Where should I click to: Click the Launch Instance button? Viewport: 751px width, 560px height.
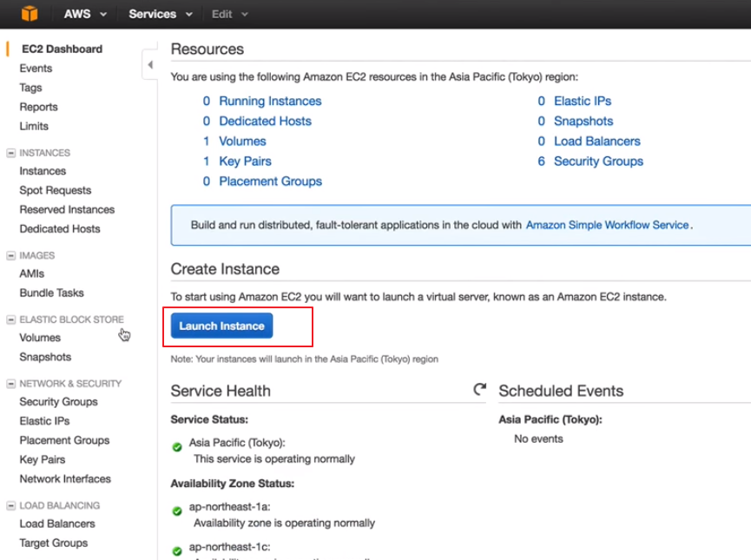(221, 326)
